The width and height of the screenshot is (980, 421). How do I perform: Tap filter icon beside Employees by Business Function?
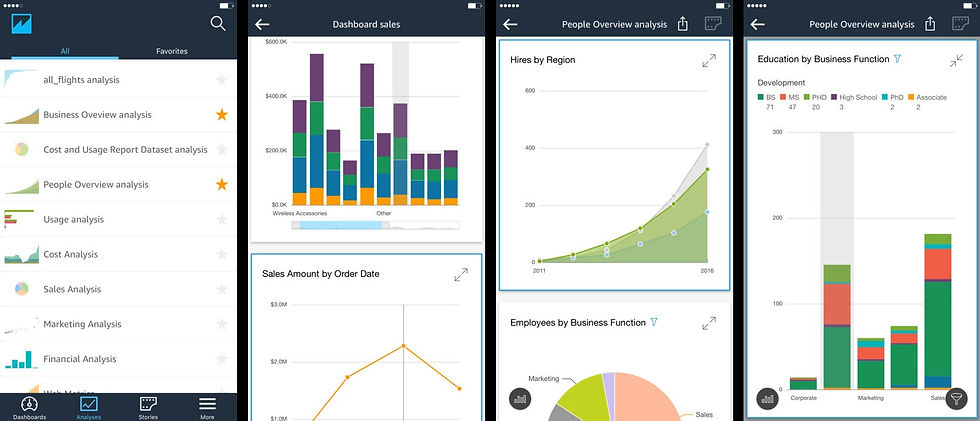coord(654,322)
